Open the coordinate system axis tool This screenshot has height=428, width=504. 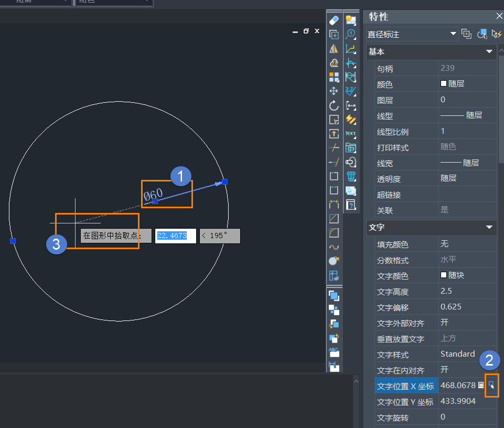coord(351,49)
